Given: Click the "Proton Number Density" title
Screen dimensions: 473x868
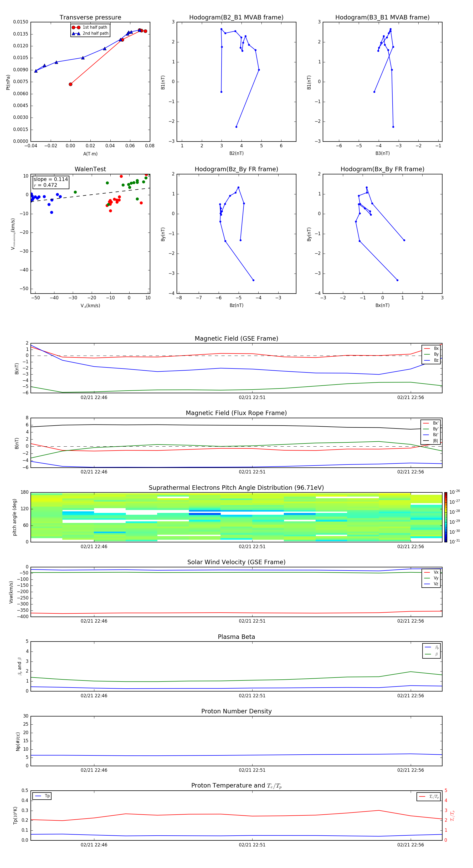Looking at the screenshot, I should (x=236, y=711).
